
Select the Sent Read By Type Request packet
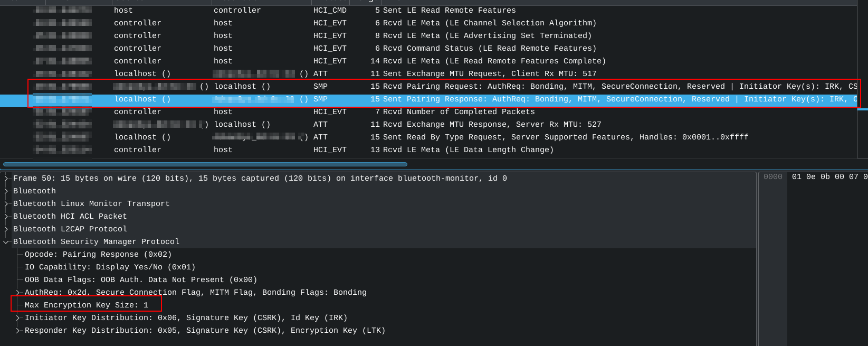(x=475, y=137)
